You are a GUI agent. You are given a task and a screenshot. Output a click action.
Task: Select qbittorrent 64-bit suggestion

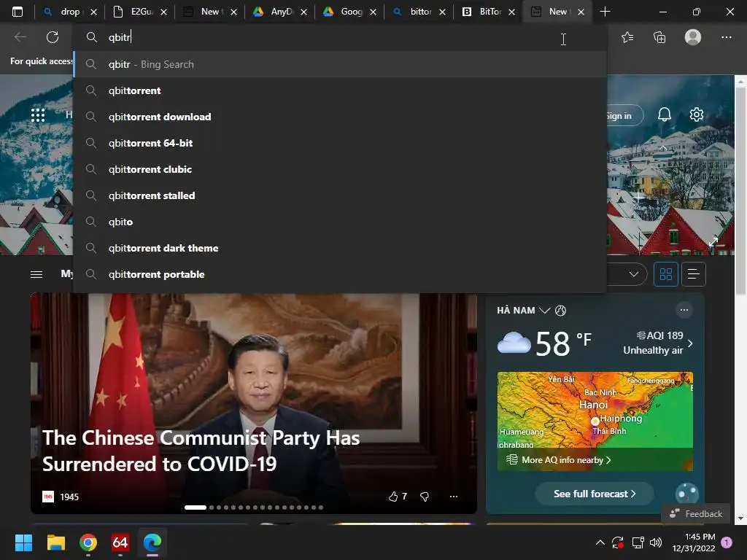341,143
